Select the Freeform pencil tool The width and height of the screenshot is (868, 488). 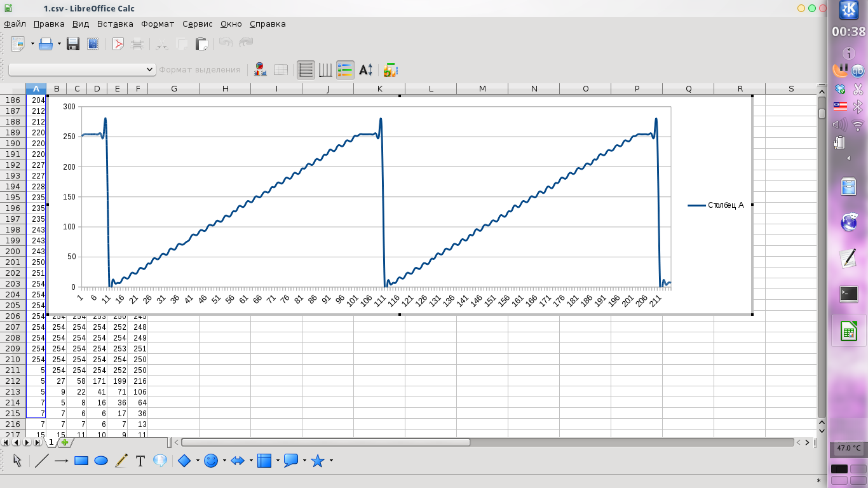pyautogui.click(x=121, y=461)
